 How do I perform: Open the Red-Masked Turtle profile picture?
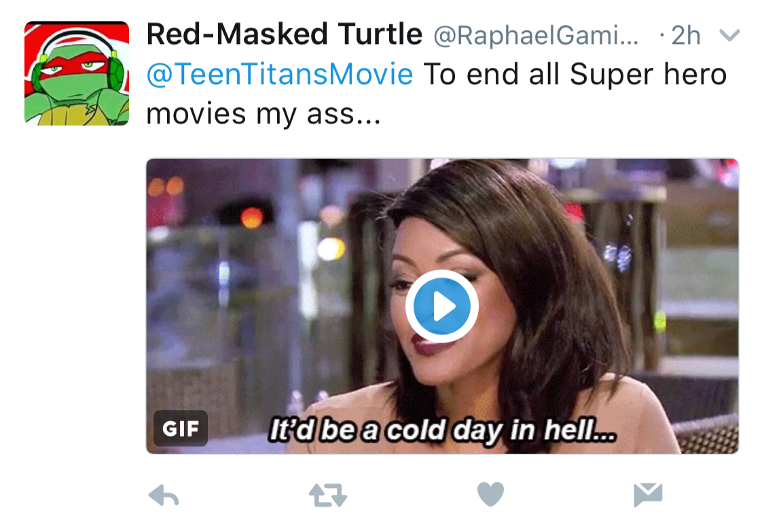(x=77, y=73)
